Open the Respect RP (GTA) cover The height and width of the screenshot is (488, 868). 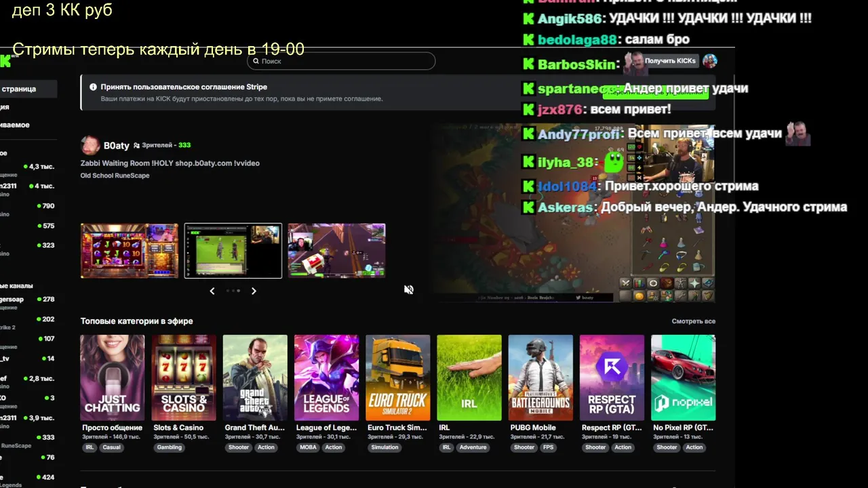pos(612,378)
